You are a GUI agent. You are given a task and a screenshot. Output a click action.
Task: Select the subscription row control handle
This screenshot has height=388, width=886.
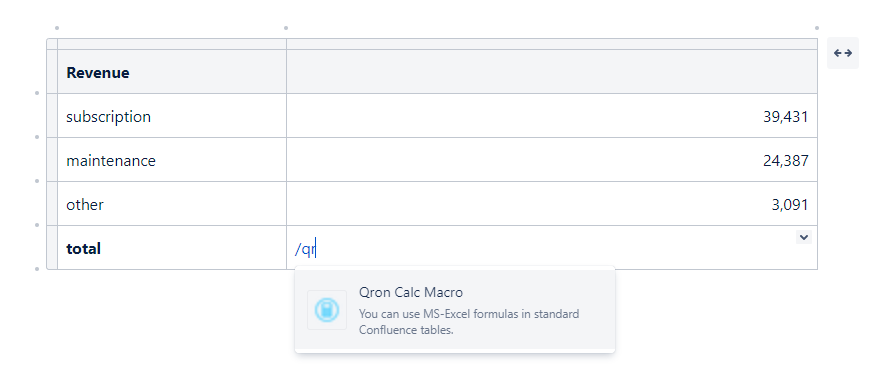click(52, 116)
